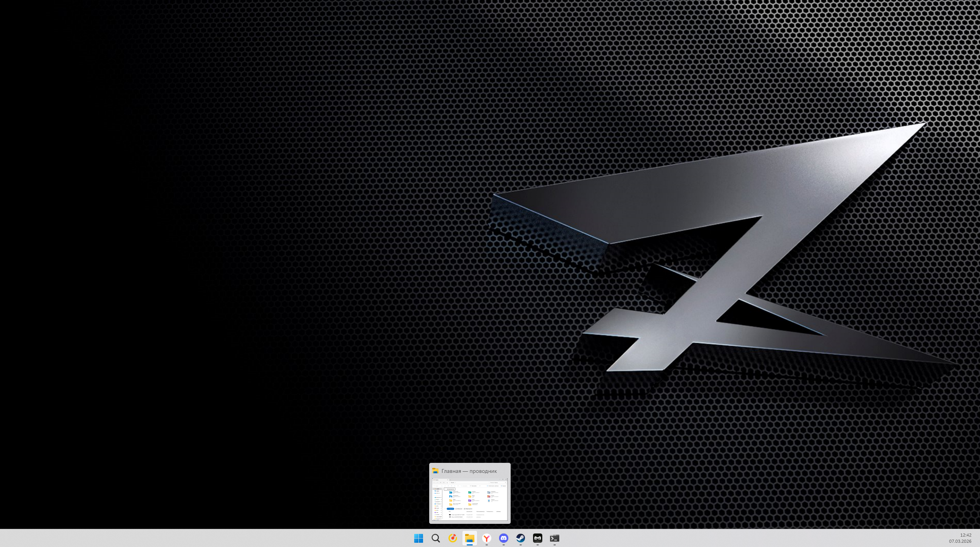Open the Terminal taskbar icon

[x=555, y=538]
